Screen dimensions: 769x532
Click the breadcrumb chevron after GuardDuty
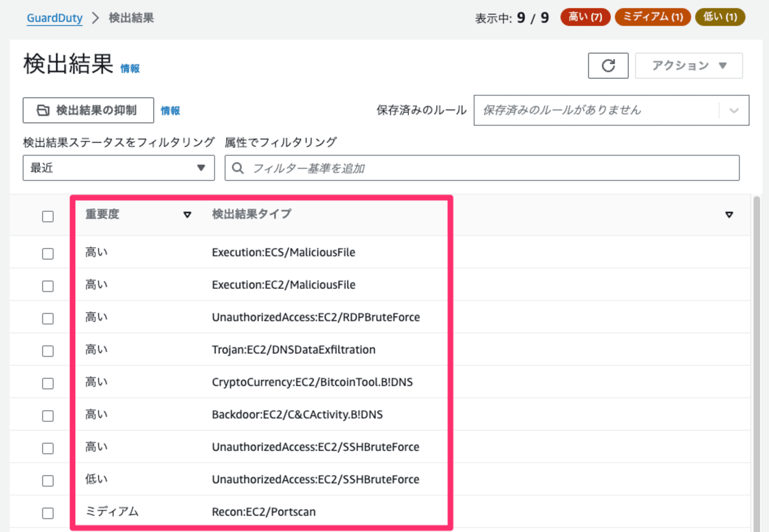point(95,18)
